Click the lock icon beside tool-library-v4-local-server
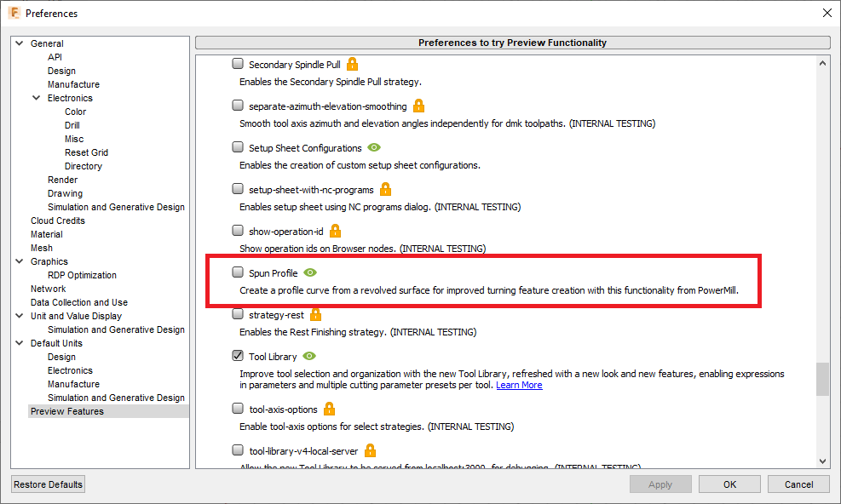This screenshot has width=841, height=504. 370,450
